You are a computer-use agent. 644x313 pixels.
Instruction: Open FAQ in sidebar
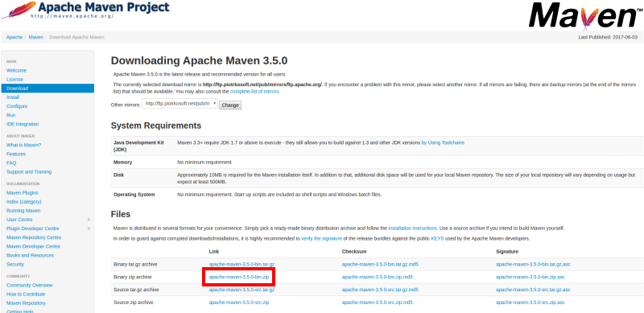tap(11, 163)
